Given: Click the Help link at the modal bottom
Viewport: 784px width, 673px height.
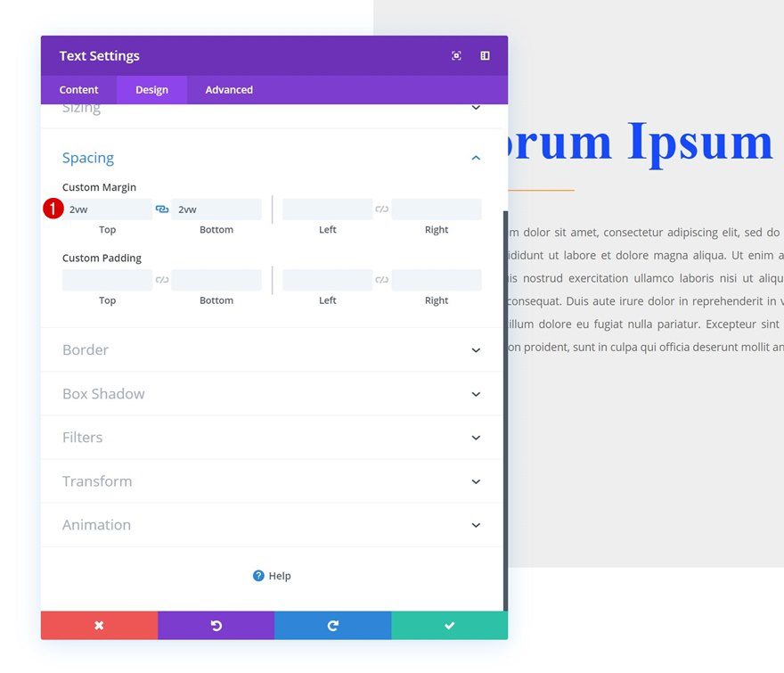Looking at the screenshot, I should [x=277, y=575].
